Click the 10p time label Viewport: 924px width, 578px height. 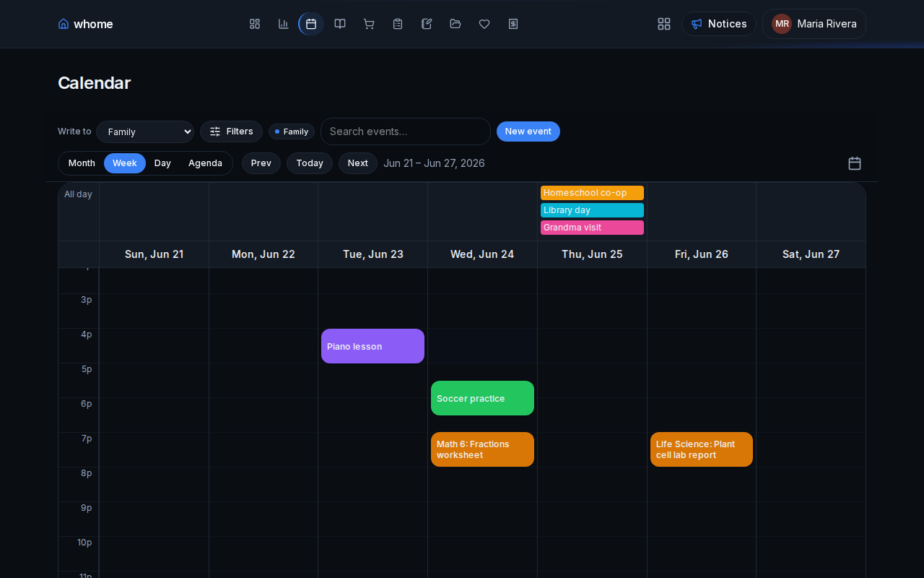tap(84, 543)
